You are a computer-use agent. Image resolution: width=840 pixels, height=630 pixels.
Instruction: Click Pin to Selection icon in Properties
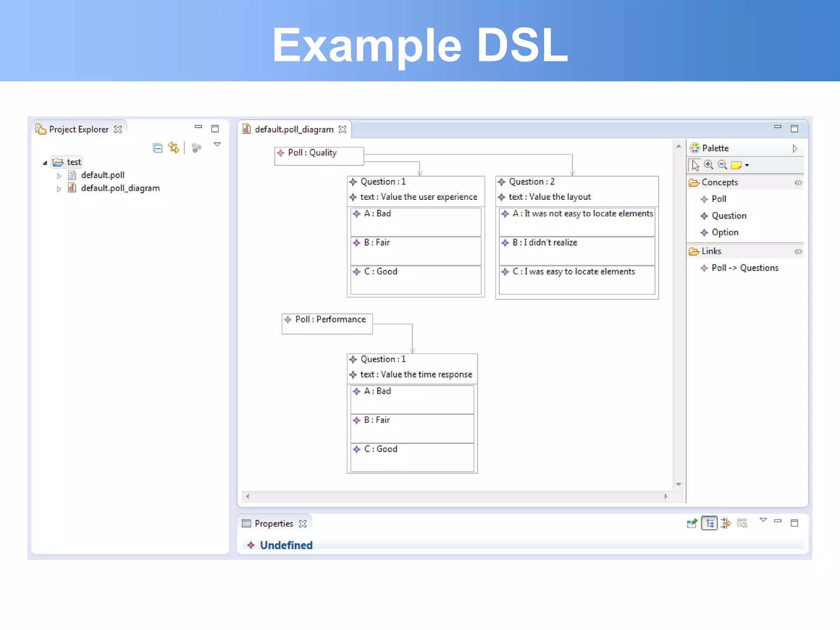692,523
